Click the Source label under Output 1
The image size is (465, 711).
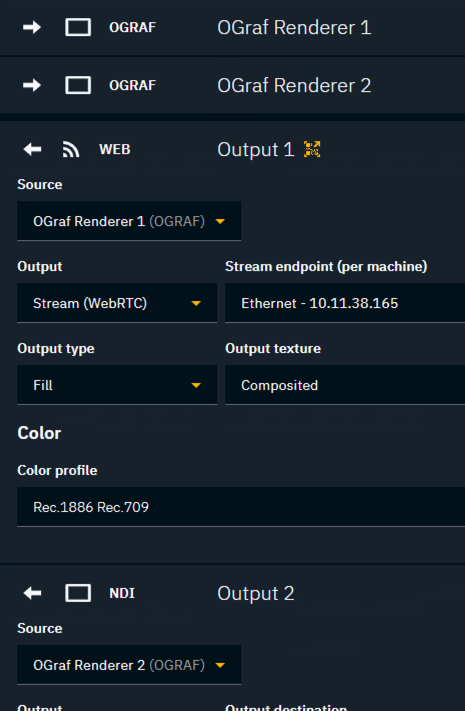[40, 185]
